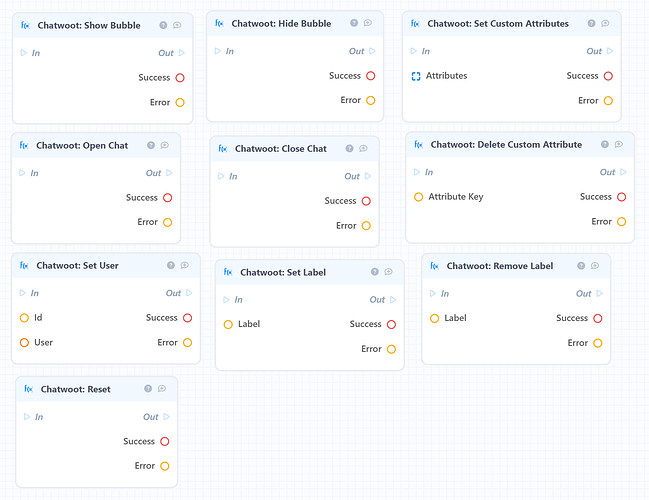Add comment on Set User node
This screenshot has width=649, height=500.
(x=185, y=265)
